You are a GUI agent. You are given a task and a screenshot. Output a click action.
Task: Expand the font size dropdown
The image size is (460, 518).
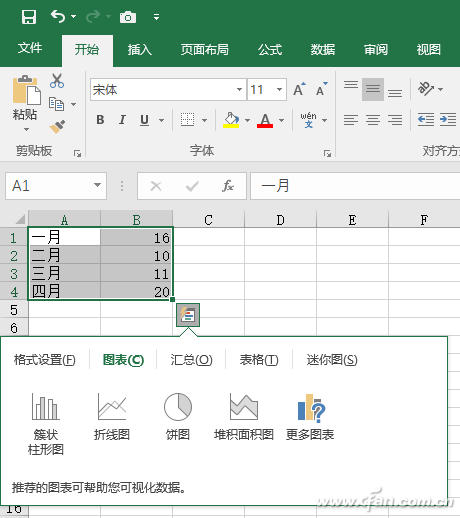[279, 89]
